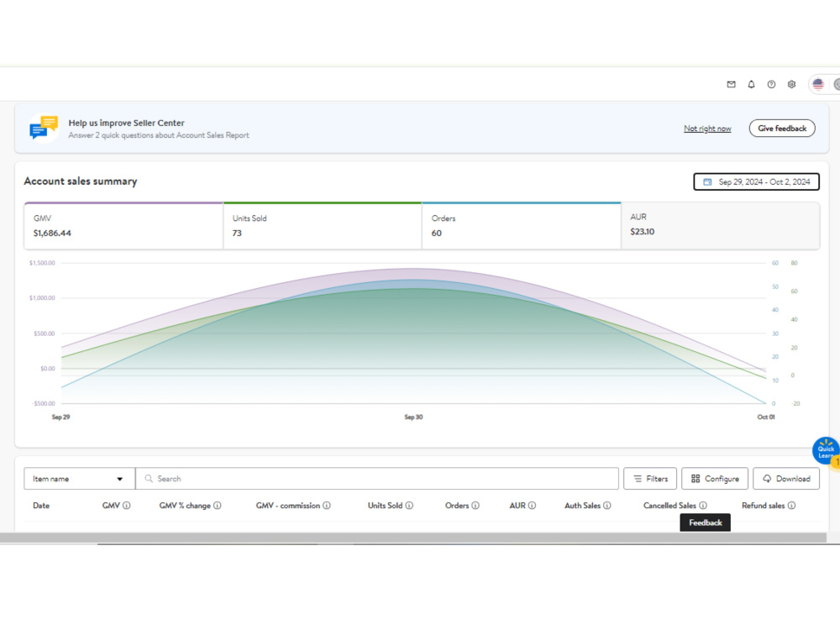Click the Sep 29 label on chart axis
Viewport: 840px width, 630px height.
pos(60,417)
